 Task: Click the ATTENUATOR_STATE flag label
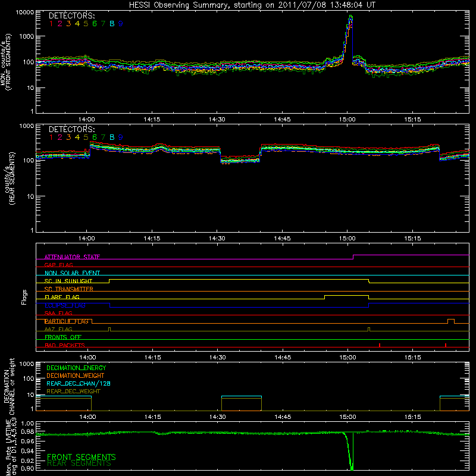[x=72, y=257]
